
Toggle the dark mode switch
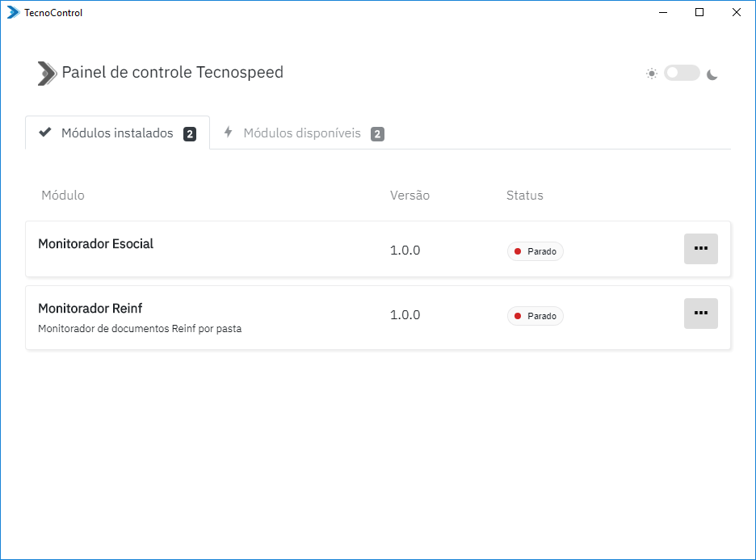pos(681,73)
